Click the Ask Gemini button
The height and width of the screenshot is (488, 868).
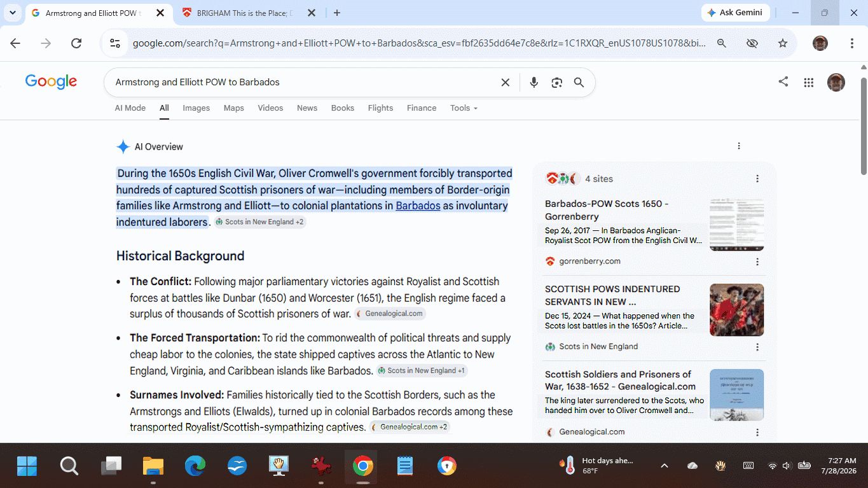(736, 13)
